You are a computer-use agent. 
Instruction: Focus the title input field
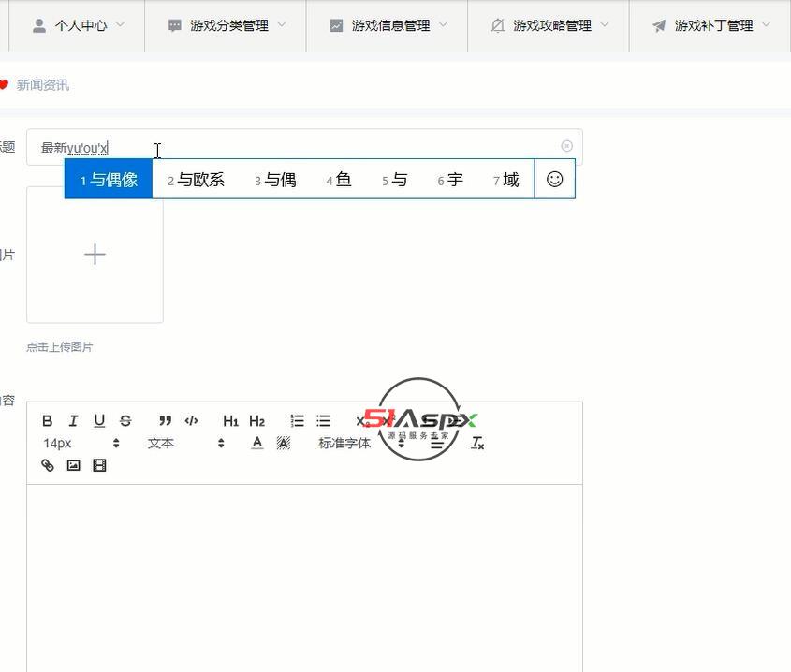[x=304, y=147]
